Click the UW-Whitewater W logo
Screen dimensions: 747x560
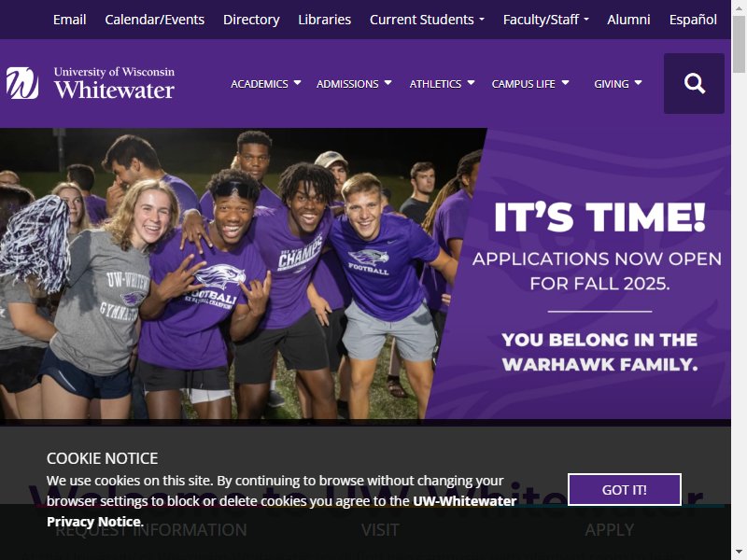coord(22,83)
